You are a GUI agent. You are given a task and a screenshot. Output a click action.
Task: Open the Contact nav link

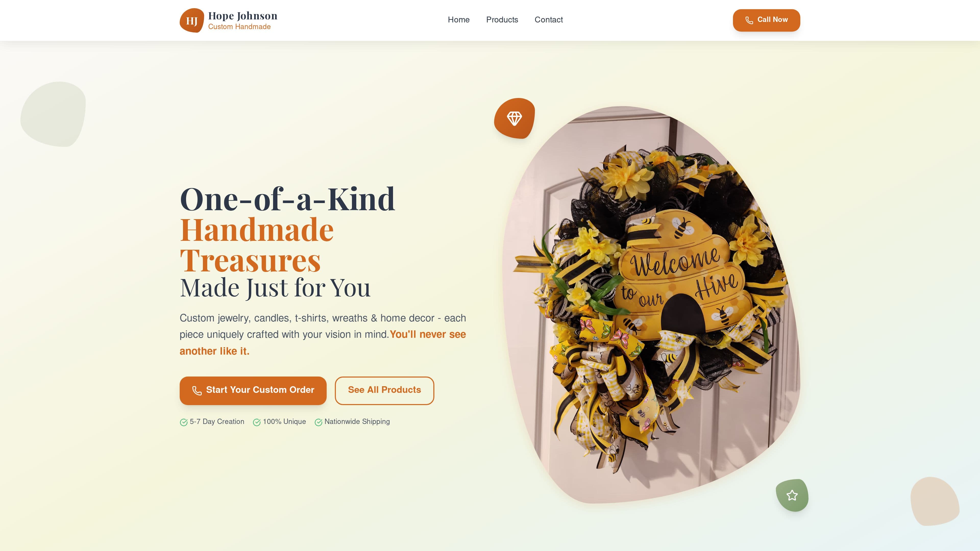pyautogui.click(x=548, y=20)
